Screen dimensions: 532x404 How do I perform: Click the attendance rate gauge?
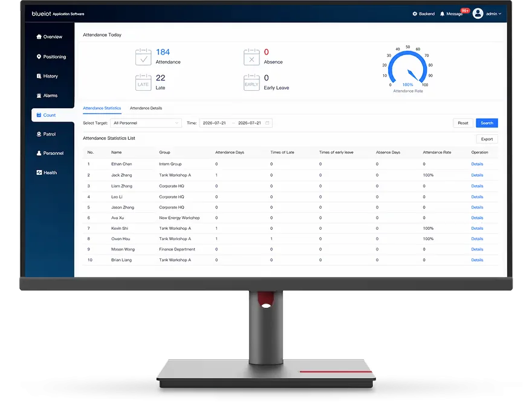[407, 69]
